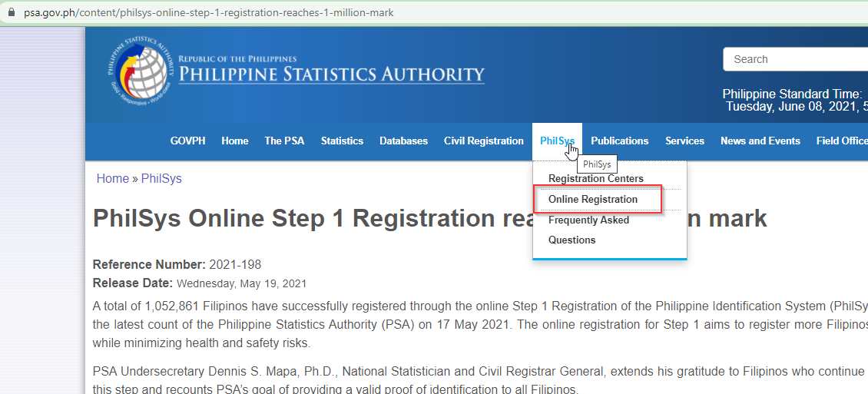Screen dimensions: 868x394
Task: Open the GOVPH menu item
Action: 187,141
